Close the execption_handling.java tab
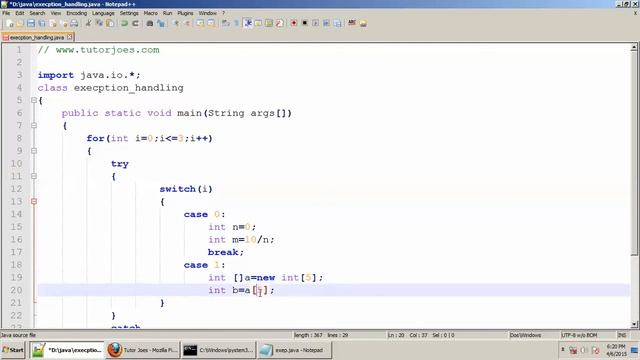 [x=69, y=37]
